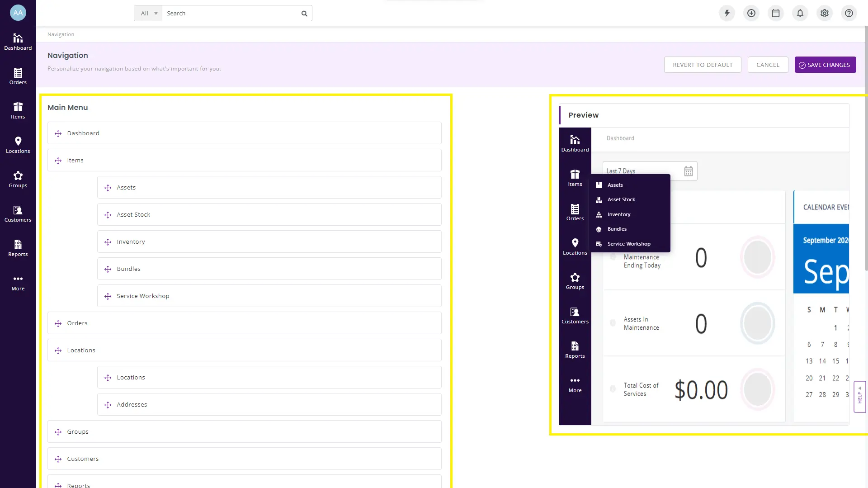Click Revert to Default button

703,65
